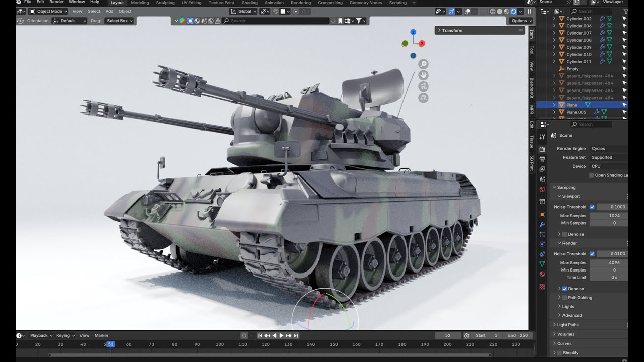Pause the viewport render preview
The width and height of the screenshot is (644, 362).
click(x=529, y=11)
